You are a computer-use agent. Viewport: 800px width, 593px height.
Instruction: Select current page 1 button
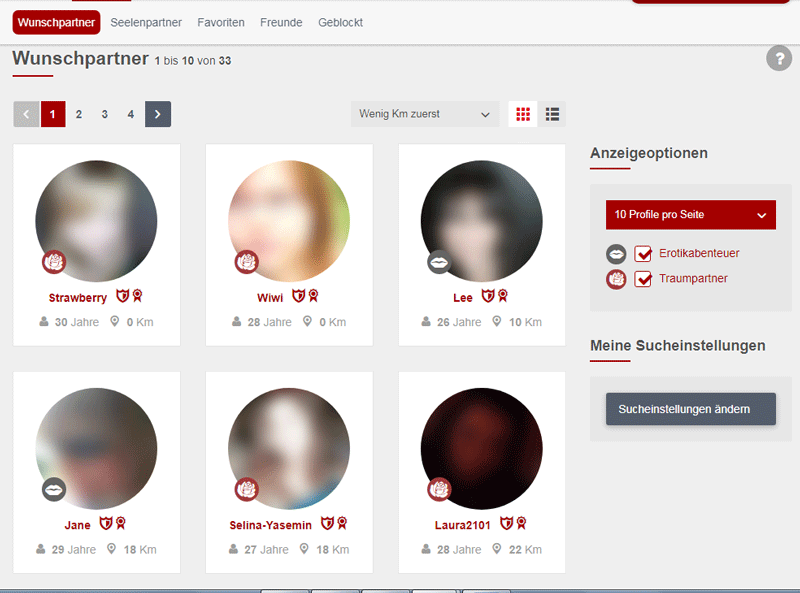pyautogui.click(x=53, y=114)
